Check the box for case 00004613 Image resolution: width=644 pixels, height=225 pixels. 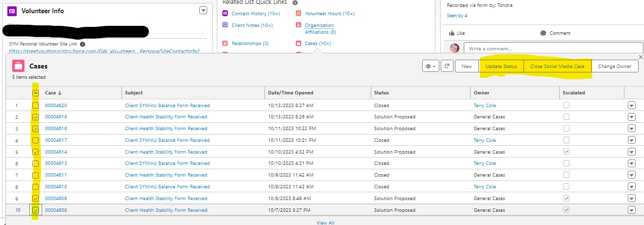tap(35, 163)
